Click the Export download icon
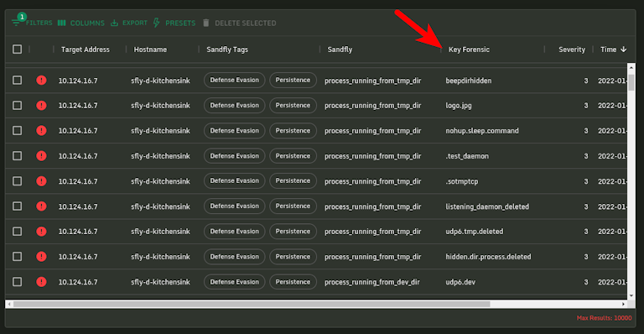 (114, 23)
